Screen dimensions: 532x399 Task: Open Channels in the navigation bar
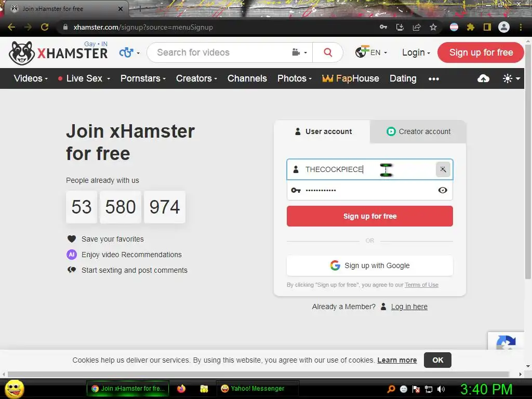click(x=247, y=78)
